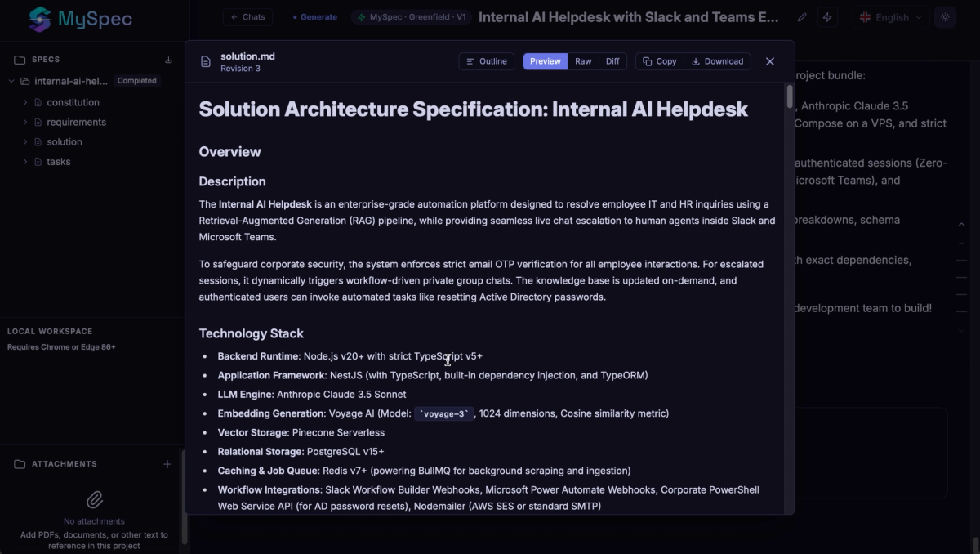This screenshot has height=554, width=980.
Task: Switch to the Diff tab
Action: tap(612, 61)
